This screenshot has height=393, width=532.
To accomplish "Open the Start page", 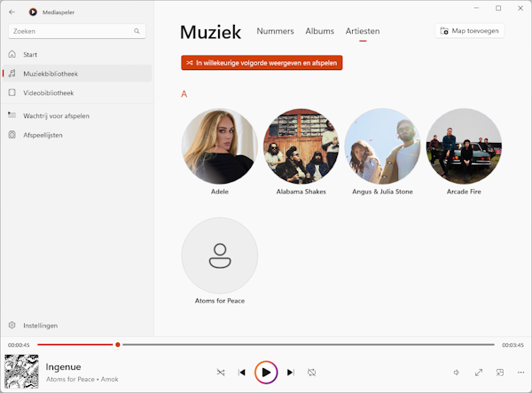I will click(x=77, y=54).
